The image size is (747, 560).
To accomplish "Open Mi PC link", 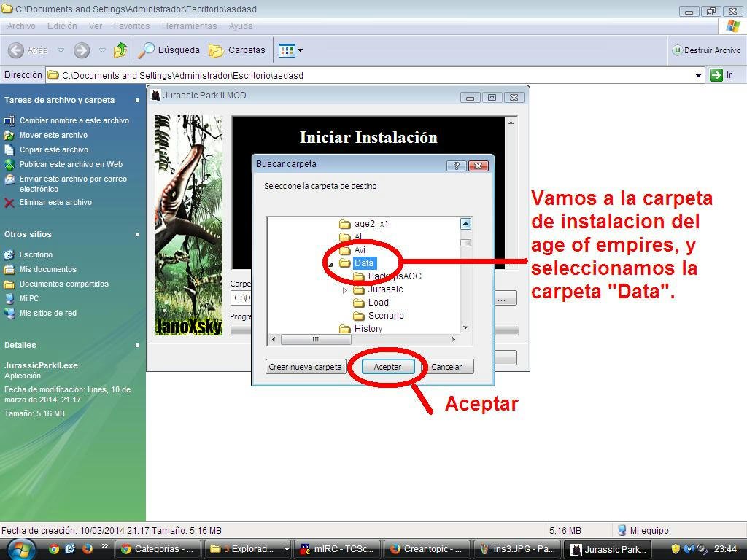I will [29, 298].
